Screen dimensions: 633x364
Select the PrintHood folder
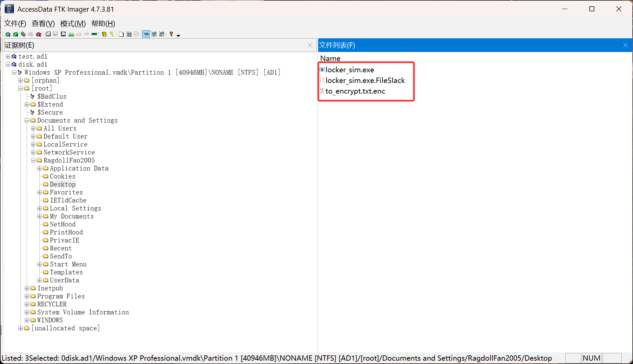[x=66, y=232]
